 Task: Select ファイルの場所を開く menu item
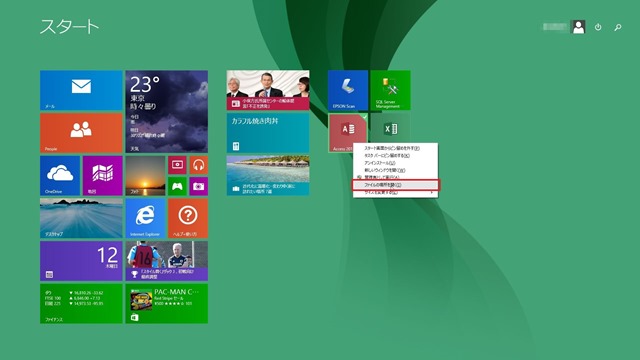(395, 185)
